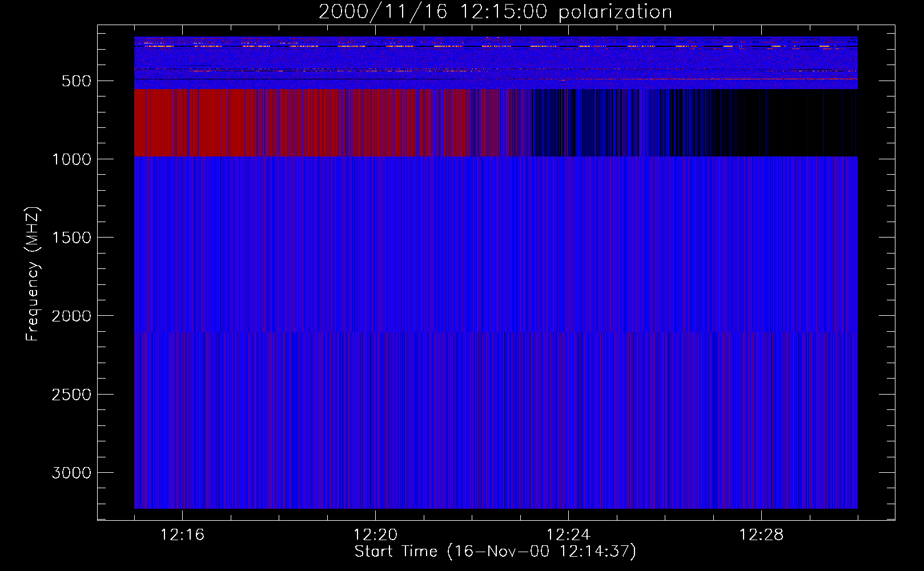Click the 2000 frequency tick label

(71, 316)
